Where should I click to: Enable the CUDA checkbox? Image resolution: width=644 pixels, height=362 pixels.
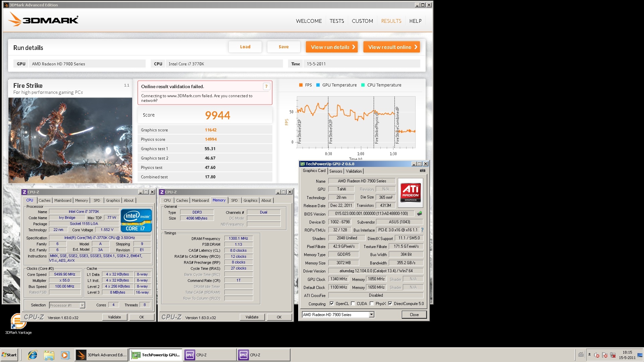point(353,304)
